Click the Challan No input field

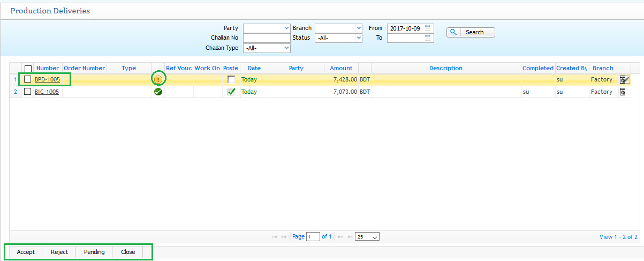click(x=267, y=38)
